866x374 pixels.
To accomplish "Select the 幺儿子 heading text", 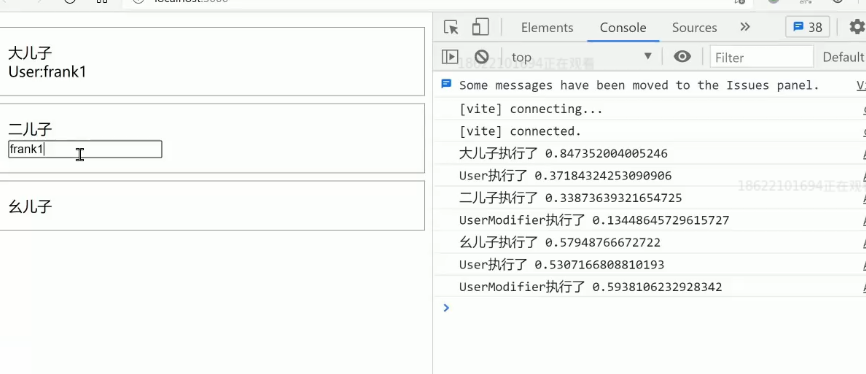I will point(30,207).
